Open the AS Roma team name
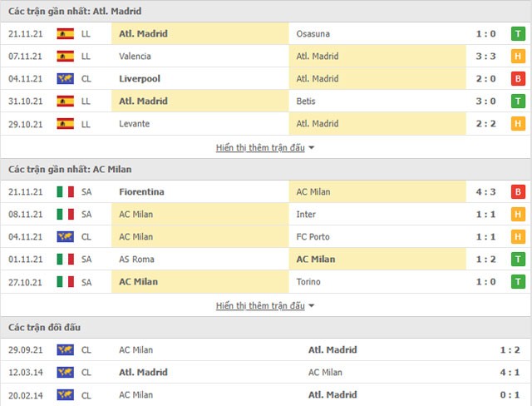Viewport: 532px width, 406px height. [136, 260]
